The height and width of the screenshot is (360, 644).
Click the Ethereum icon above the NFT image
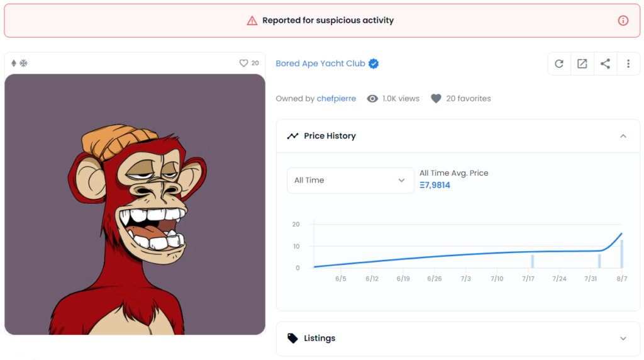[14, 63]
